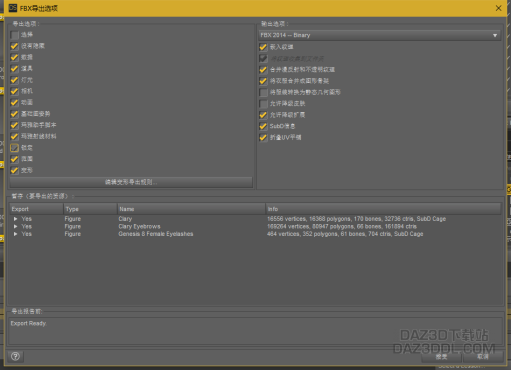This screenshot has height=370, width=511.
Task: Toggle the 灯光 (Lights) checkbox
Action: click(14, 80)
